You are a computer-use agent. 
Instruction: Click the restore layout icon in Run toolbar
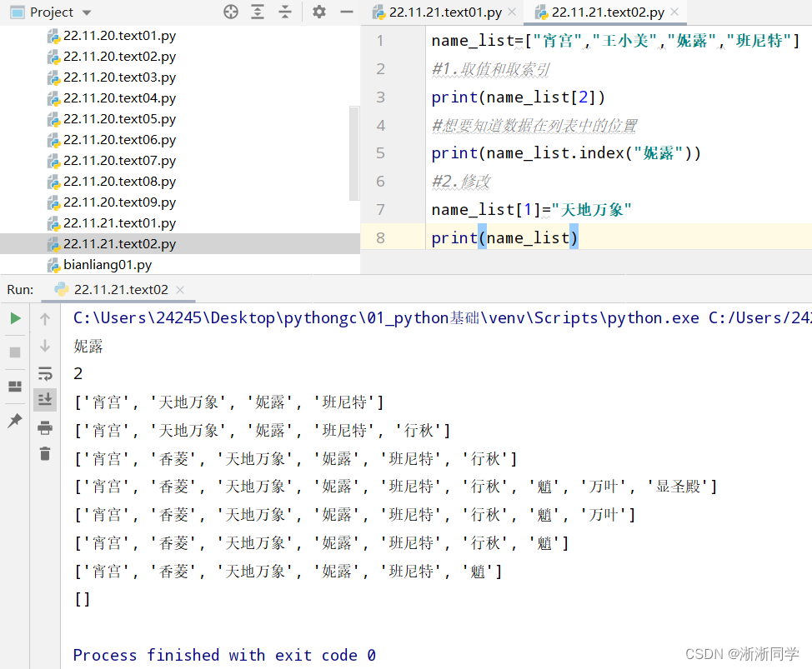tap(15, 387)
